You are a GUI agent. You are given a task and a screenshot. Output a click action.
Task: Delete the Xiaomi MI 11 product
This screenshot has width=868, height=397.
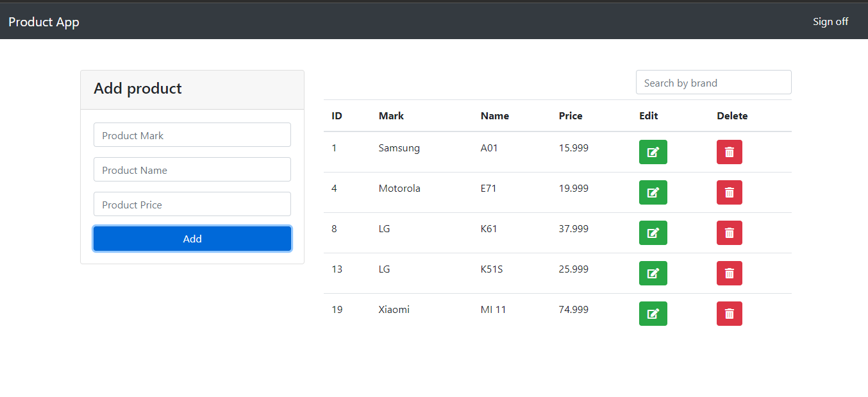729,314
